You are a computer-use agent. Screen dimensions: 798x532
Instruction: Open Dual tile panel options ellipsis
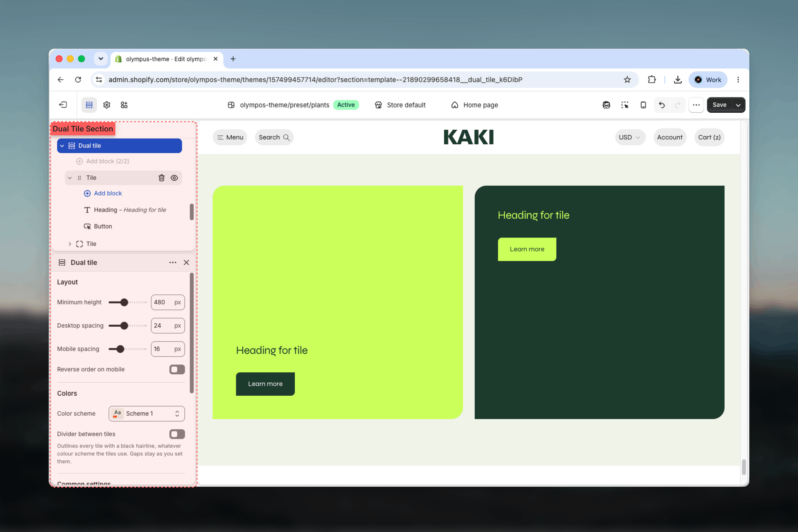(x=173, y=263)
